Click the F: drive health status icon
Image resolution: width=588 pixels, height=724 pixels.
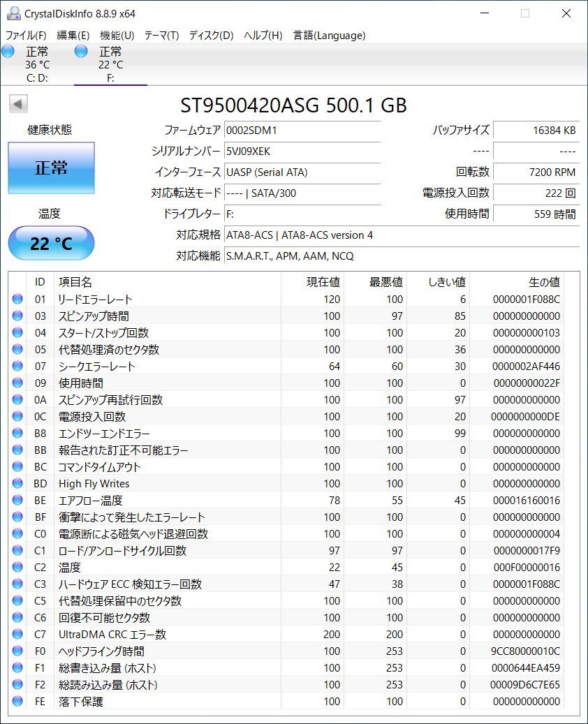coord(81,50)
